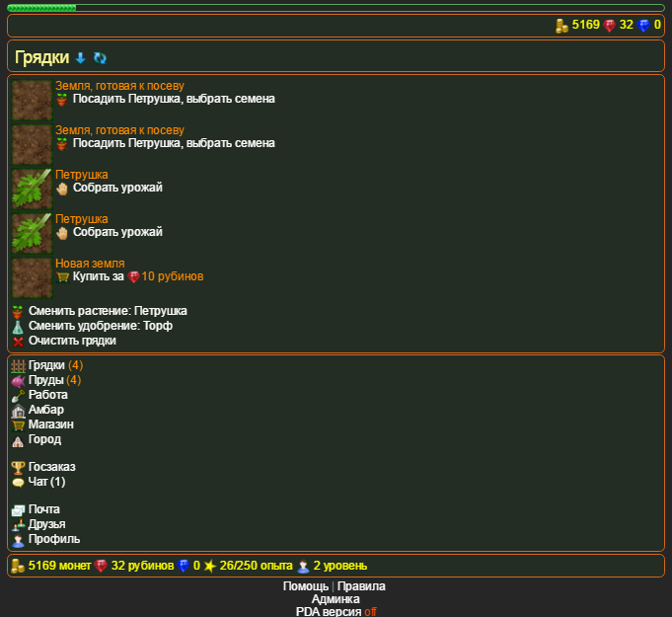This screenshot has width=672, height=617.
Task: Open Город menu item
Action: click(44, 439)
